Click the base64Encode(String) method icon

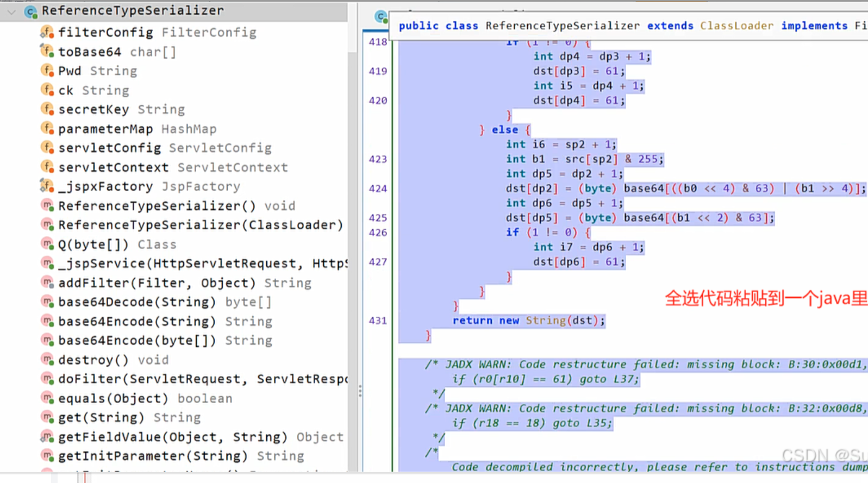click(47, 322)
